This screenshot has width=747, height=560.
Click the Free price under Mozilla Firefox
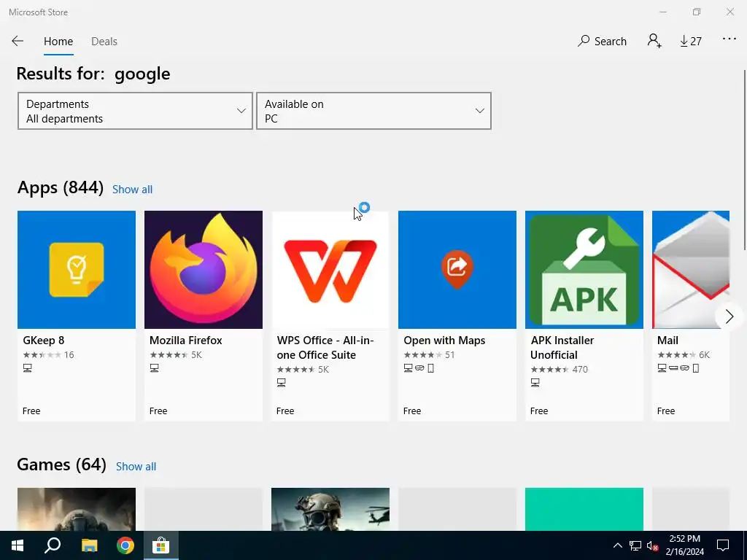158,411
